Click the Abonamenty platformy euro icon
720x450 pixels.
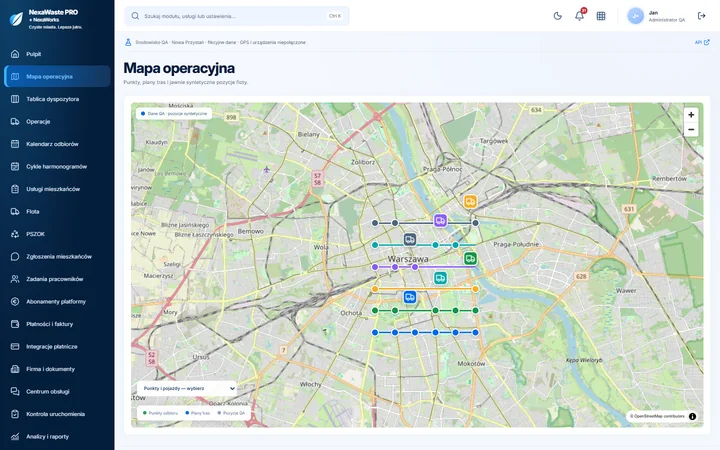[x=15, y=301]
